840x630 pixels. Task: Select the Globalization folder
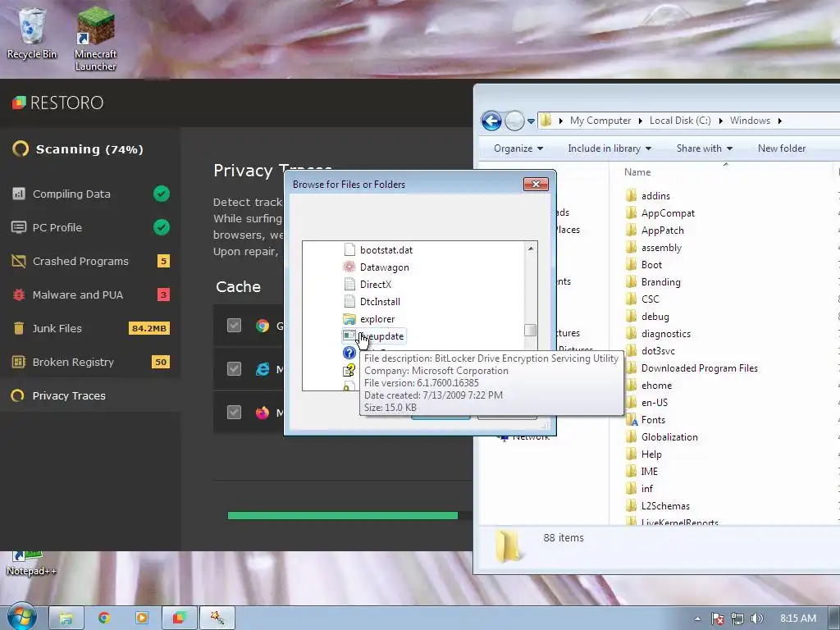point(662,436)
